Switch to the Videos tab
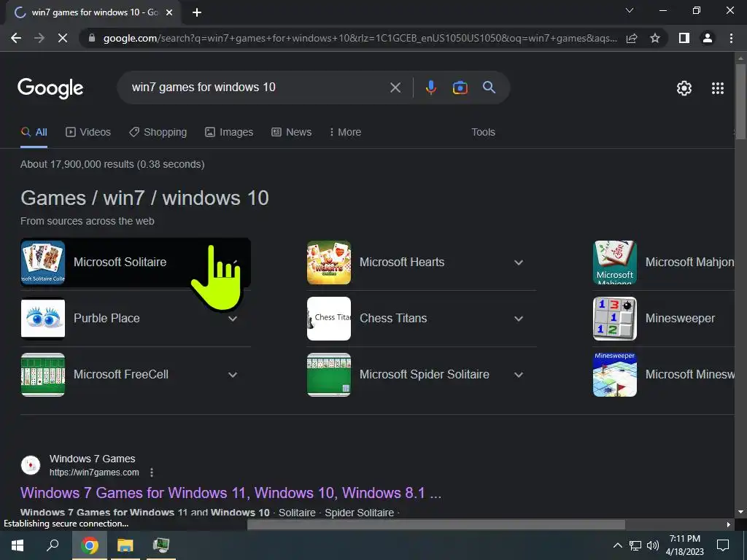 pyautogui.click(x=88, y=133)
